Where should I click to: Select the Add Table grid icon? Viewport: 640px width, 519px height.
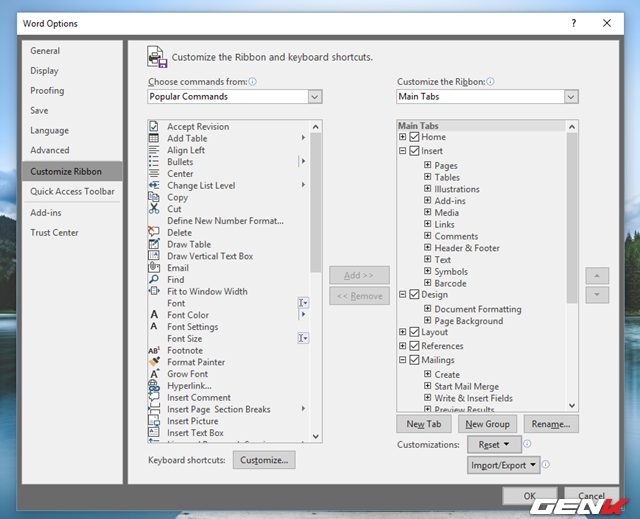tap(154, 138)
